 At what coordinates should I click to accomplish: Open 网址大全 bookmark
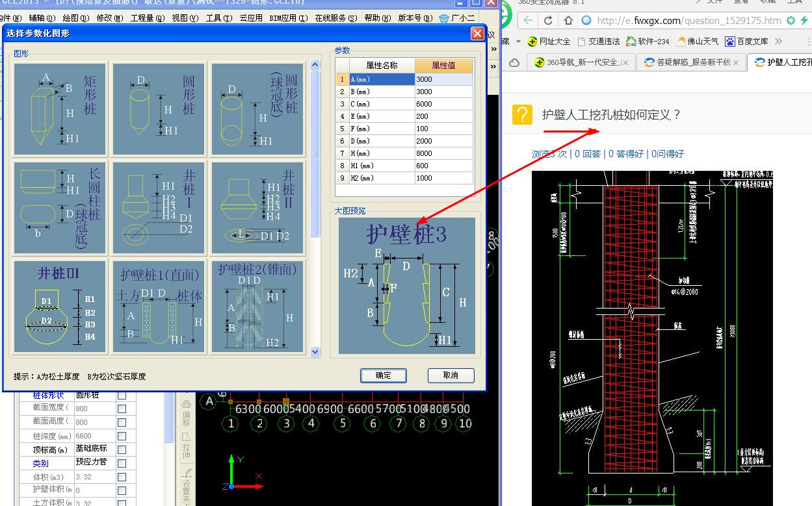tap(549, 41)
